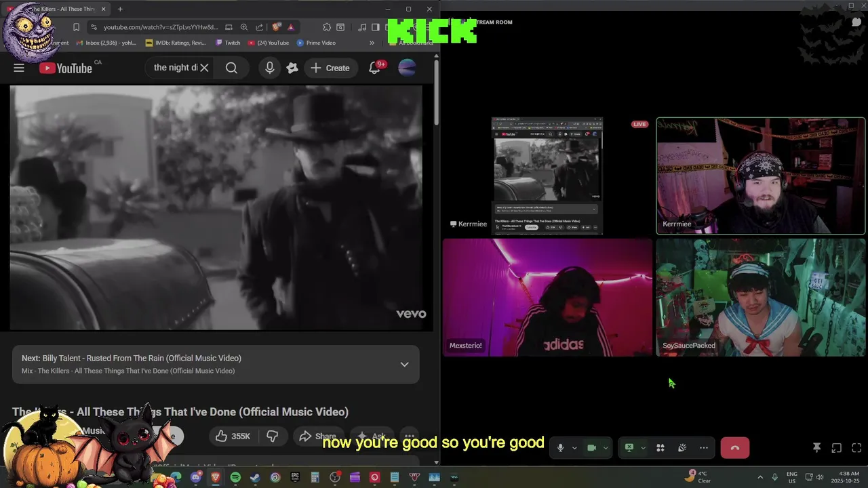Image resolution: width=868 pixels, height=488 pixels.
Task: Open Discord from the taskbar
Action: coord(196,477)
